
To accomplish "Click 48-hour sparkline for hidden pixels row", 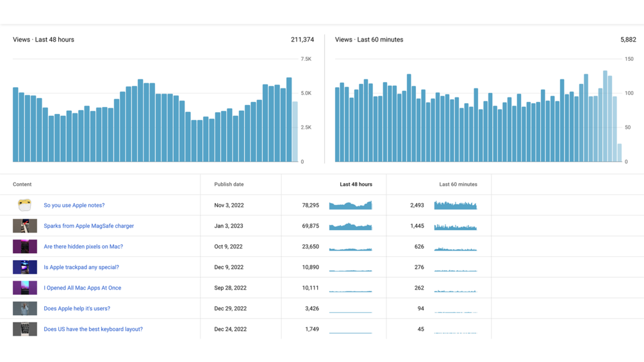I will coord(351,249).
